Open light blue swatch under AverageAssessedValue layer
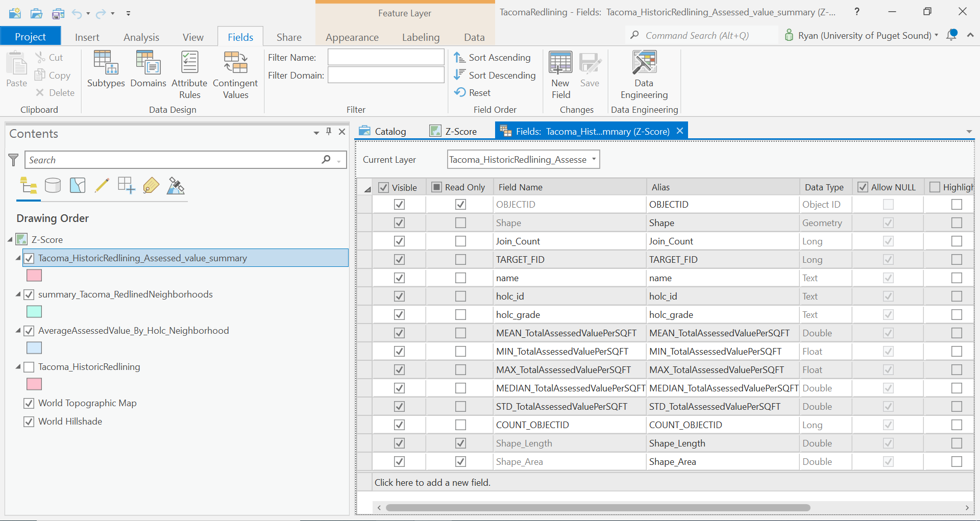 pos(34,348)
